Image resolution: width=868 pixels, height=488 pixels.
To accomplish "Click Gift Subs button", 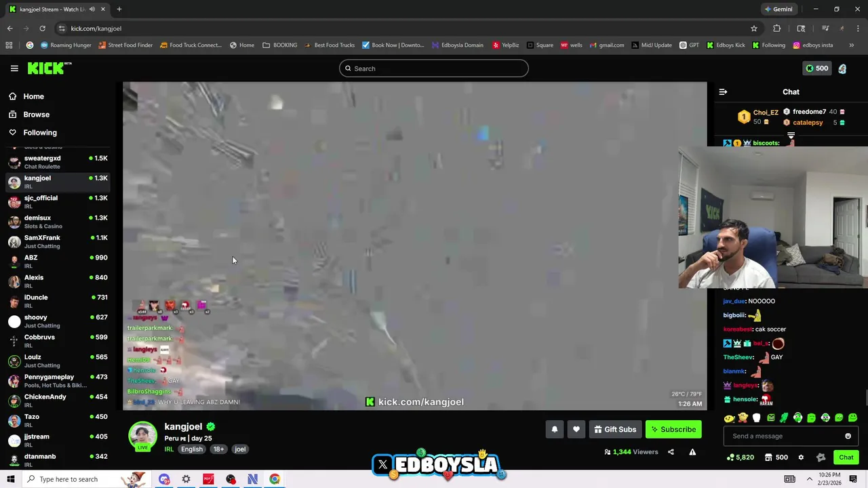I will pos(615,429).
